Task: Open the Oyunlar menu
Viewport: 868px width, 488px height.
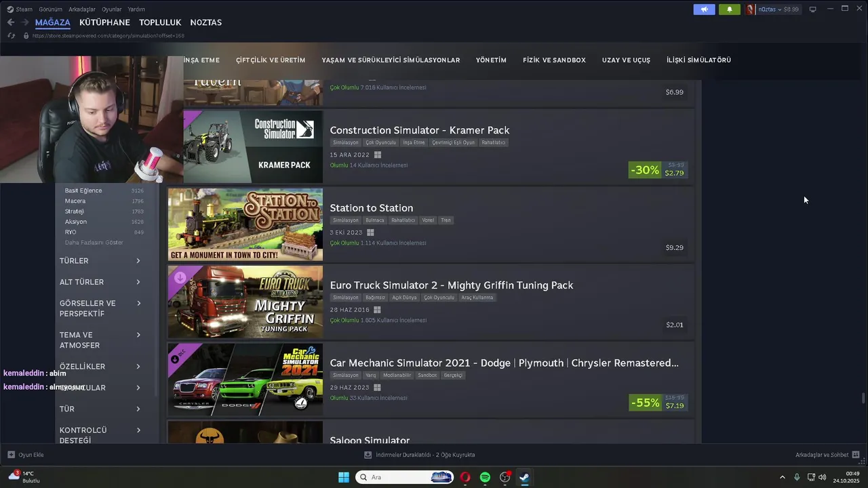Action: 112,9
